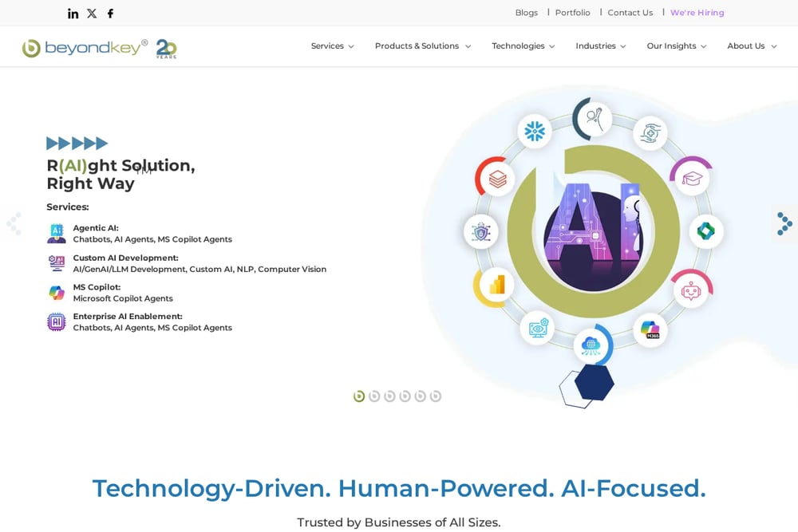Click the Agentic AI service icon
Image resolution: width=798 pixels, height=532 pixels.
57,234
